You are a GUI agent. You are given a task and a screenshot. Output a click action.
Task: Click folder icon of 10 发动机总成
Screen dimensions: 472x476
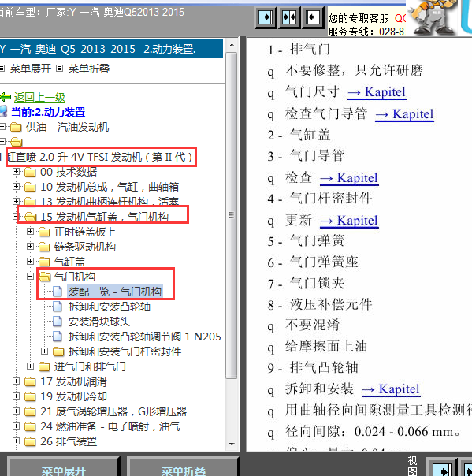[30, 187]
